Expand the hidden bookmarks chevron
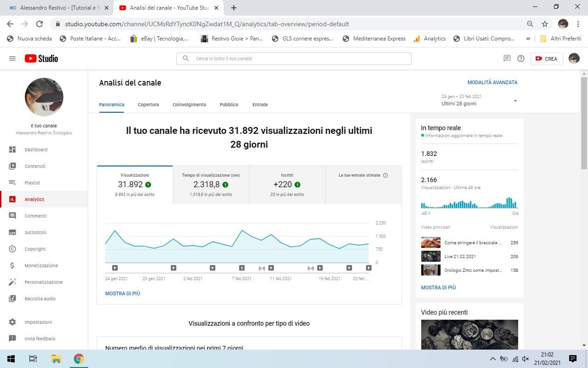Viewport: 588px width, 368px height. coord(528,39)
